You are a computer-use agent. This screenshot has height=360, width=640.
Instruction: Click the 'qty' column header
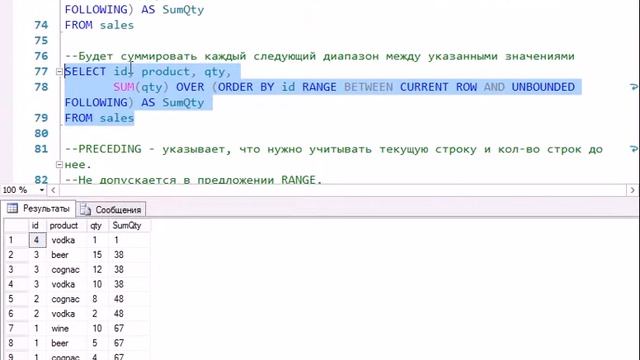[97, 225]
